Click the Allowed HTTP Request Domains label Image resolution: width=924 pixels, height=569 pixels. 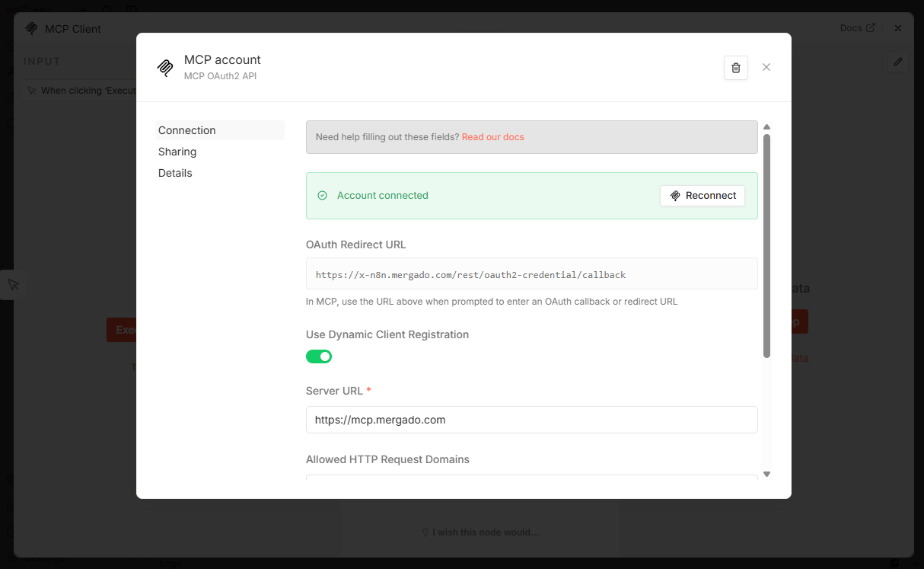tap(387, 459)
